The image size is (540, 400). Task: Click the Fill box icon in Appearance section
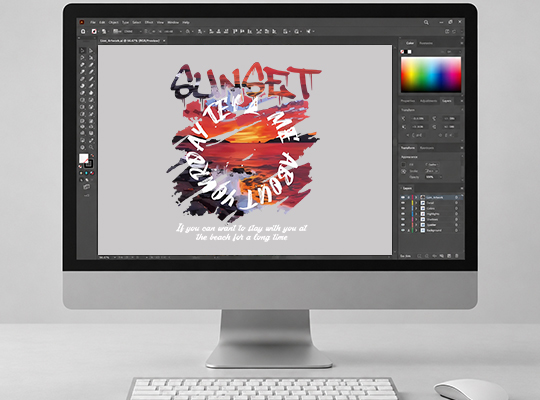pyautogui.click(x=403, y=165)
